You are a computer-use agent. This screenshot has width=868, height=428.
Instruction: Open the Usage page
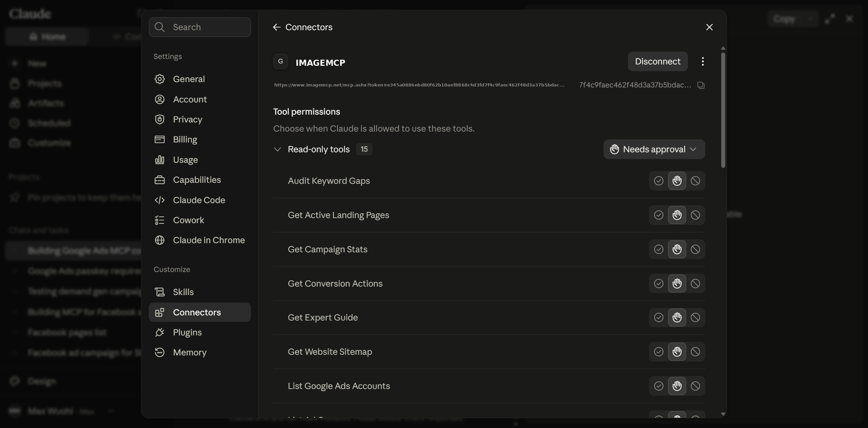click(200, 160)
